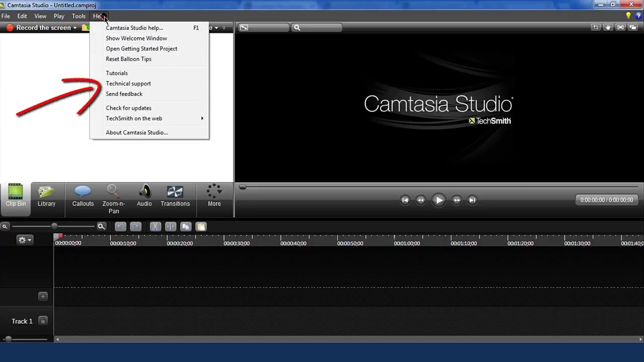The width and height of the screenshot is (644, 362).
Task: Select About Camtasia Studio option
Action: (137, 132)
